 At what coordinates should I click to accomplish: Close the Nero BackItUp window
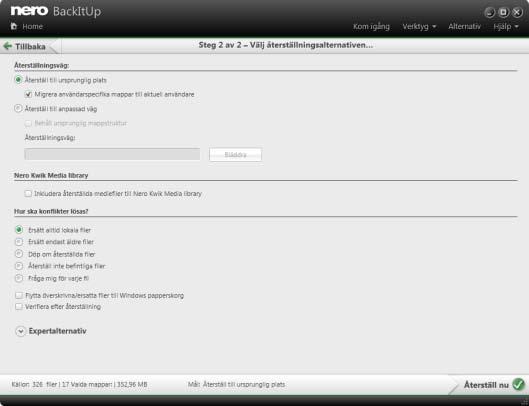coord(517,12)
